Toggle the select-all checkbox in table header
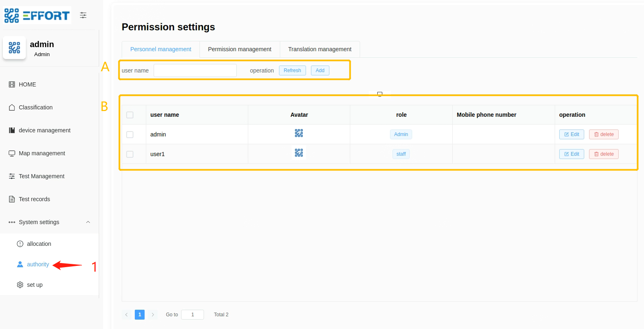This screenshot has height=329, width=644. click(130, 115)
